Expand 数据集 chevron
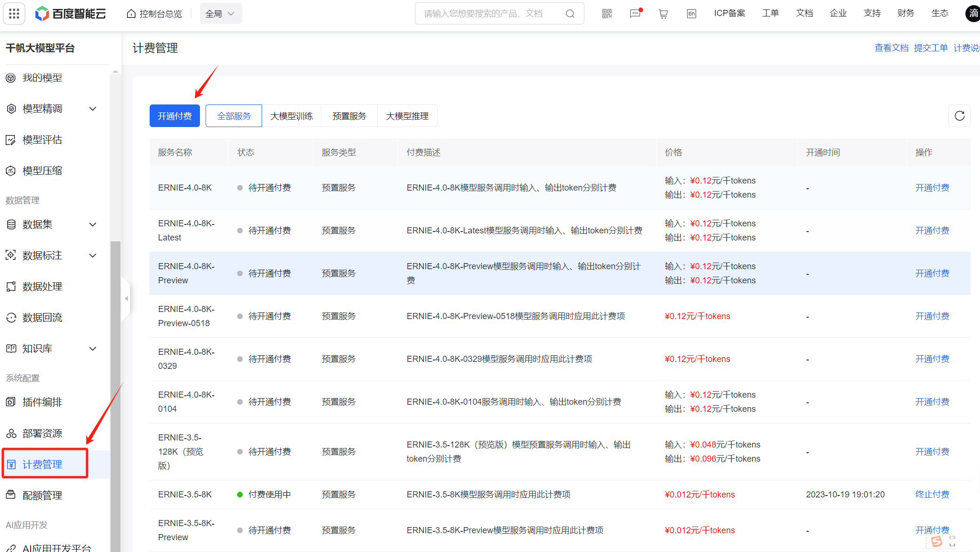 93,225
